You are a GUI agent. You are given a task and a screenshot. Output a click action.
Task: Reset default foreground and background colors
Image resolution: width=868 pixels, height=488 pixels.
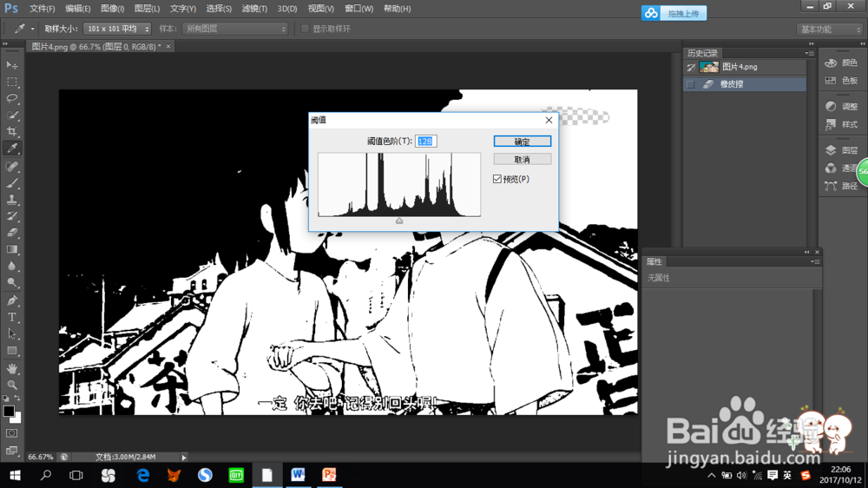tap(5, 398)
